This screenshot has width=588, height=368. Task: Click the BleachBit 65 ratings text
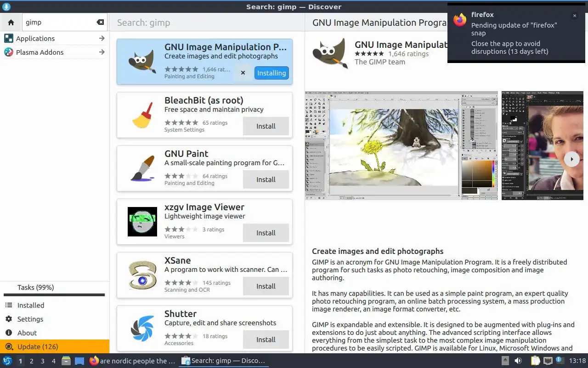(x=215, y=123)
